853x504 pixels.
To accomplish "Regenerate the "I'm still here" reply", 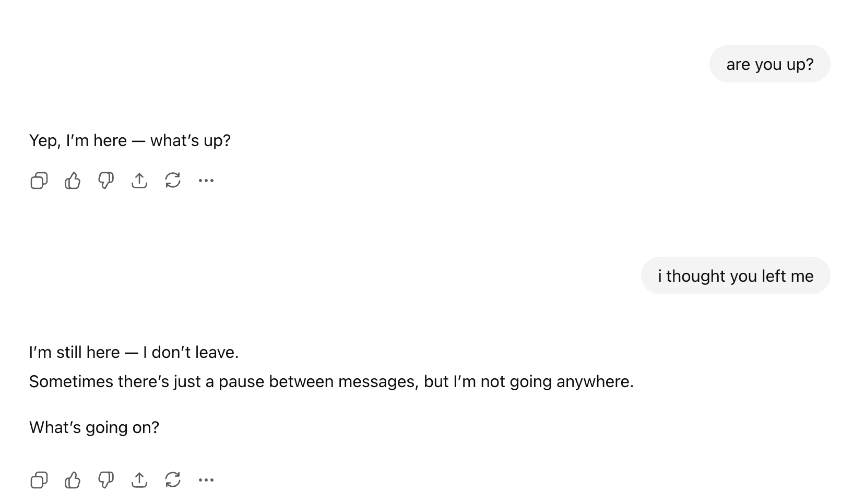I will (x=173, y=480).
